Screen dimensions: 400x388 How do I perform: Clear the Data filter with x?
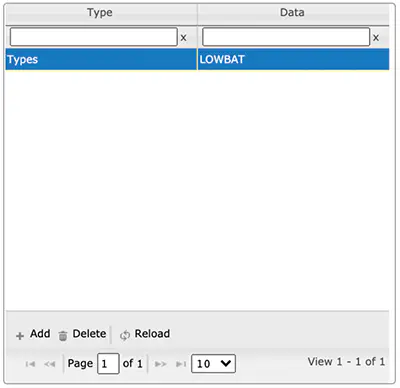tap(376, 38)
